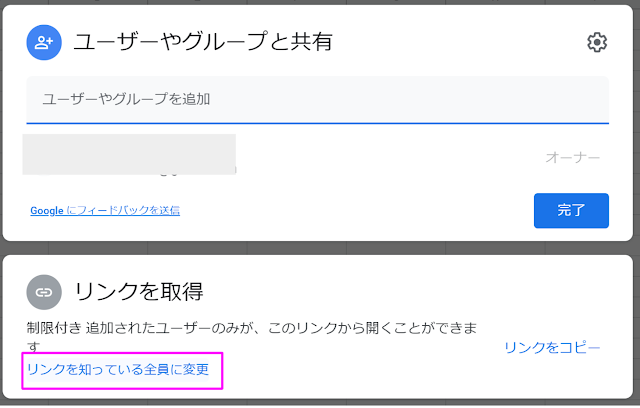The height and width of the screenshot is (408, 640).
Task: Click the gray chain link icon
Action: (x=44, y=292)
